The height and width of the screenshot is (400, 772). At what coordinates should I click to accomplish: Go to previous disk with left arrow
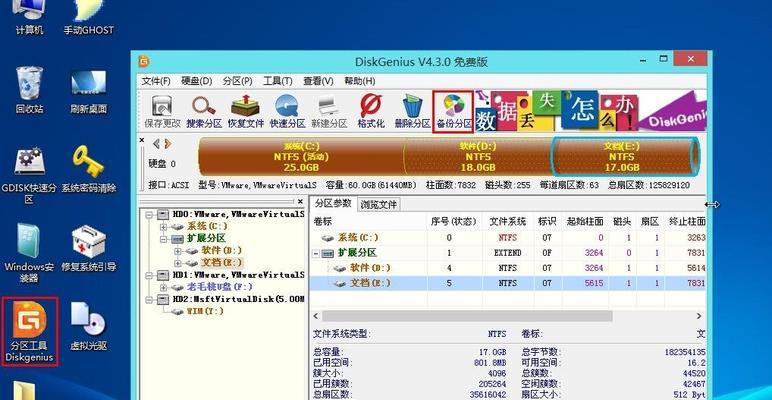pyautogui.click(x=157, y=144)
